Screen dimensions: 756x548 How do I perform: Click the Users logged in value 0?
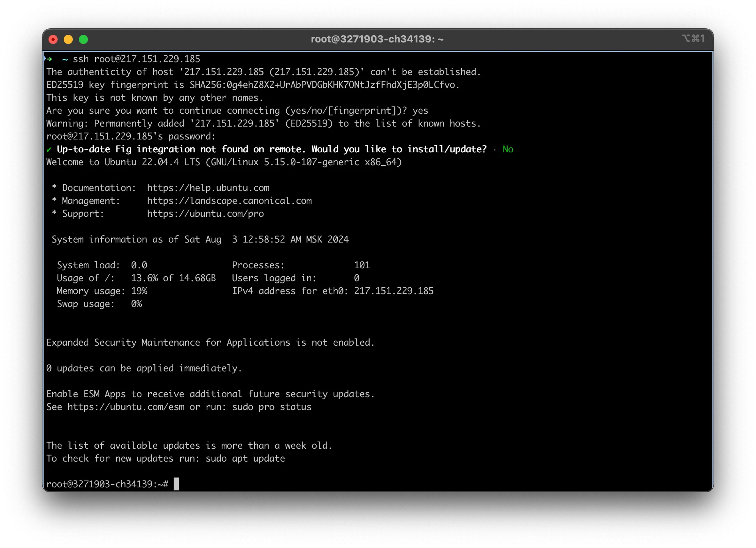coord(357,278)
